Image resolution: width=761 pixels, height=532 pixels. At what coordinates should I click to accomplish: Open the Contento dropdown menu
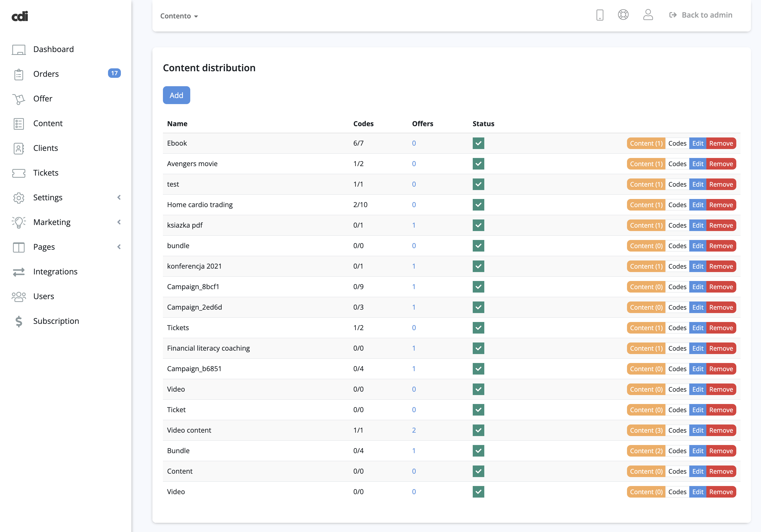click(x=179, y=16)
